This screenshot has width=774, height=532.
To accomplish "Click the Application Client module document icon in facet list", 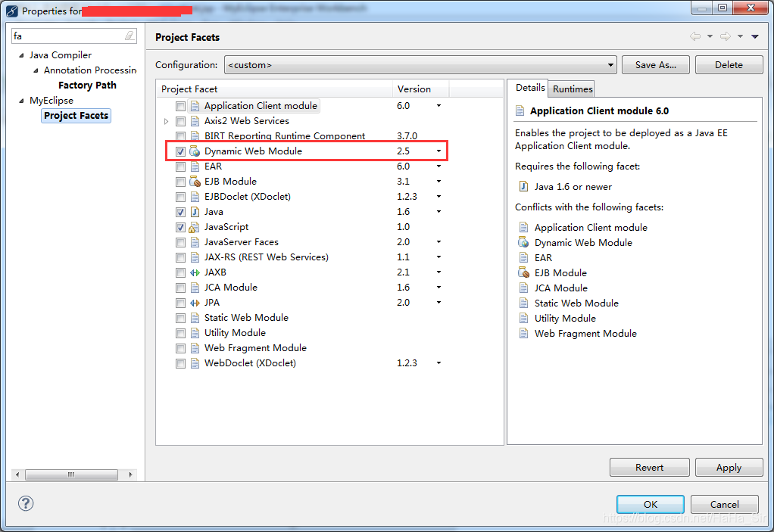I will coord(195,106).
